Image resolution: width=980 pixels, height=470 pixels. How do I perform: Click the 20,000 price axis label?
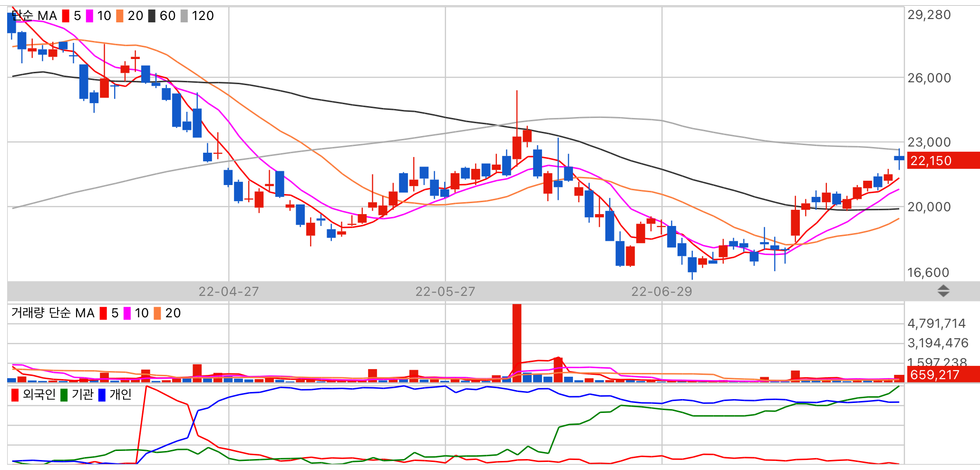click(929, 207)
